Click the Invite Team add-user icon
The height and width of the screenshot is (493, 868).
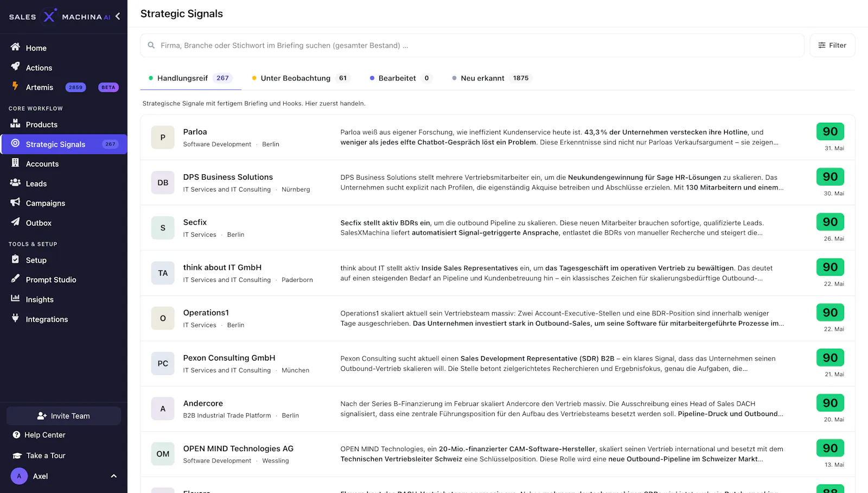pos(42,416)
